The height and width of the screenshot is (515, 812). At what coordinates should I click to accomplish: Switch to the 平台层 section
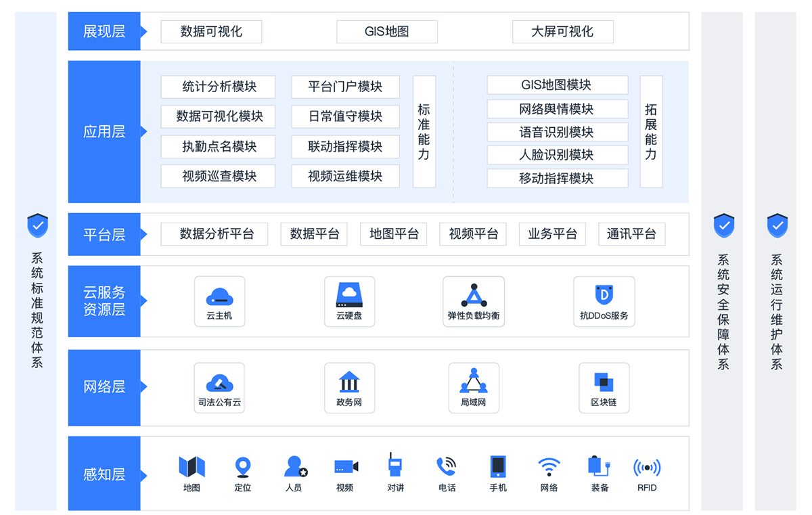[x=104, y=234]
